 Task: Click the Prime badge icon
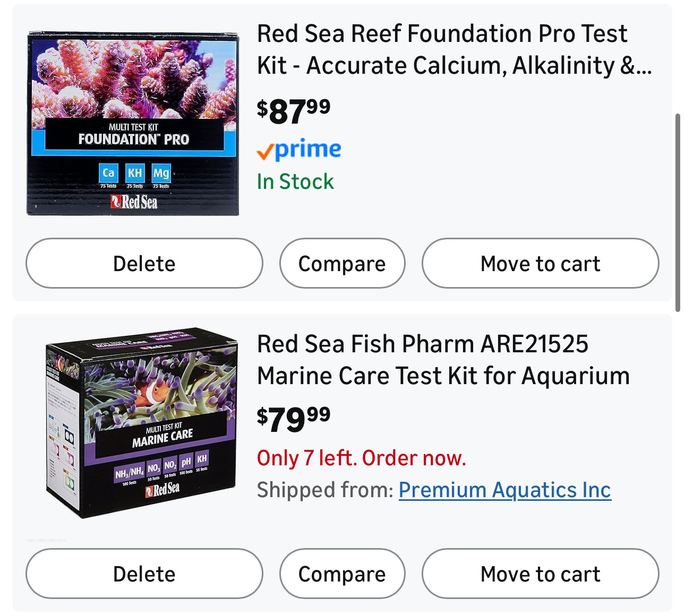[298, 150]
